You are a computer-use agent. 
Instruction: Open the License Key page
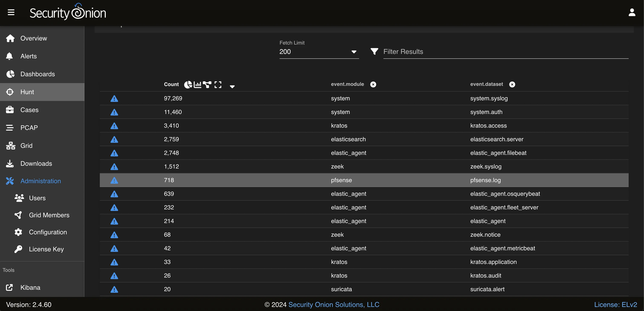(42, 249)
